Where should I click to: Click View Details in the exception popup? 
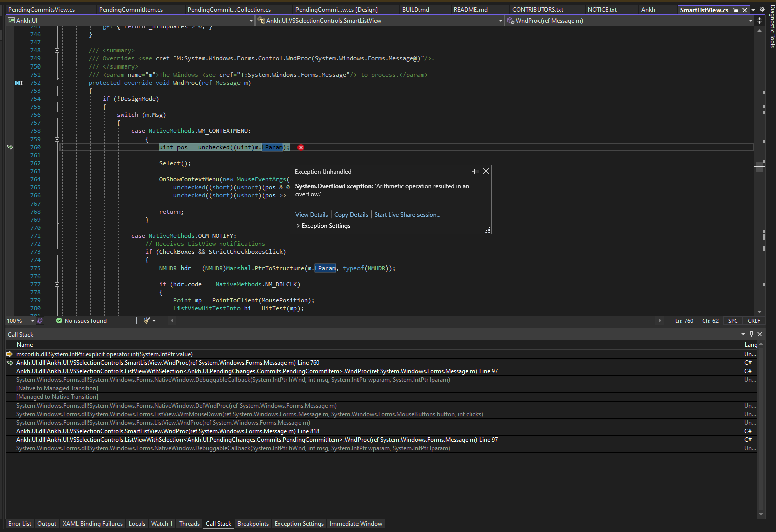[x=311, y=214]
